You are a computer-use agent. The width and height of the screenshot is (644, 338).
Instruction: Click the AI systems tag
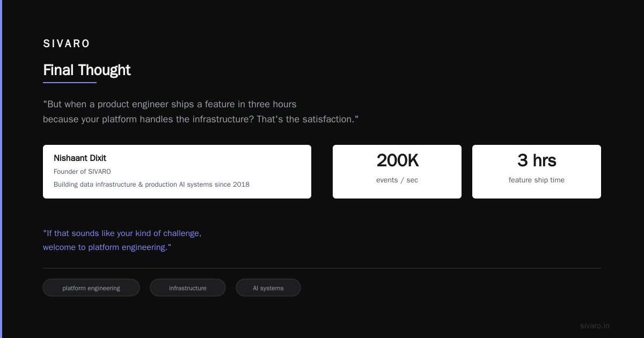pos(268,288)
